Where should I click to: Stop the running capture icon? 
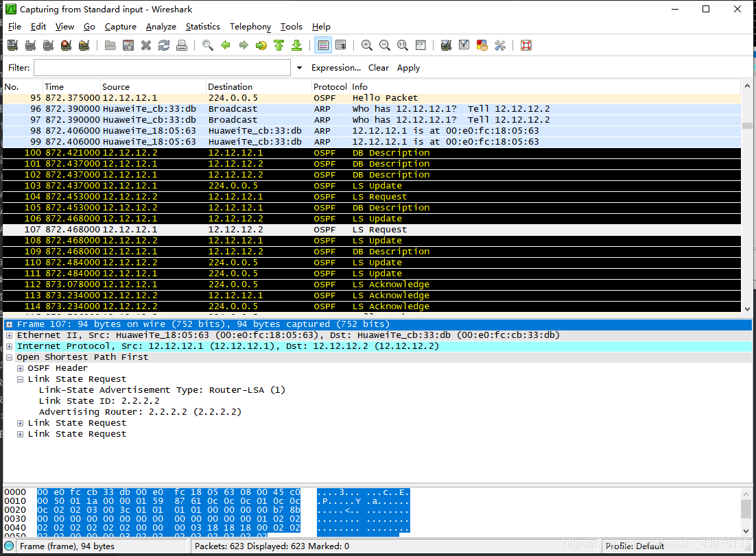tap(67, 45)
